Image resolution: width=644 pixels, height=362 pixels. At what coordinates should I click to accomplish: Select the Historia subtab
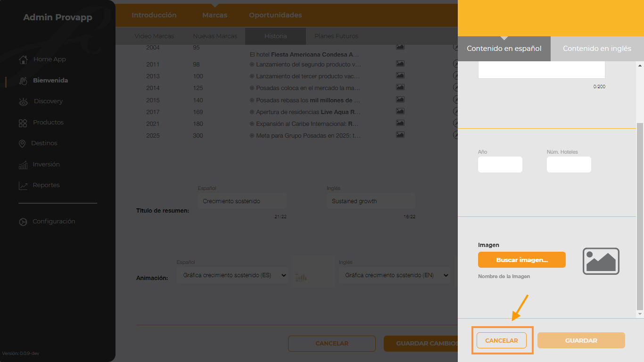pos(275,36)
